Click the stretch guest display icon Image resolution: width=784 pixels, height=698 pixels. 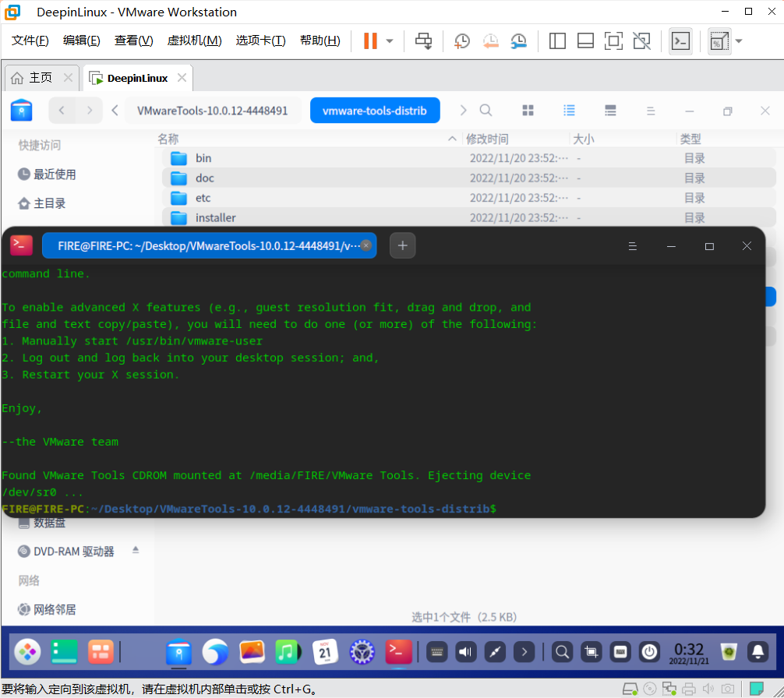pos(719,41)
